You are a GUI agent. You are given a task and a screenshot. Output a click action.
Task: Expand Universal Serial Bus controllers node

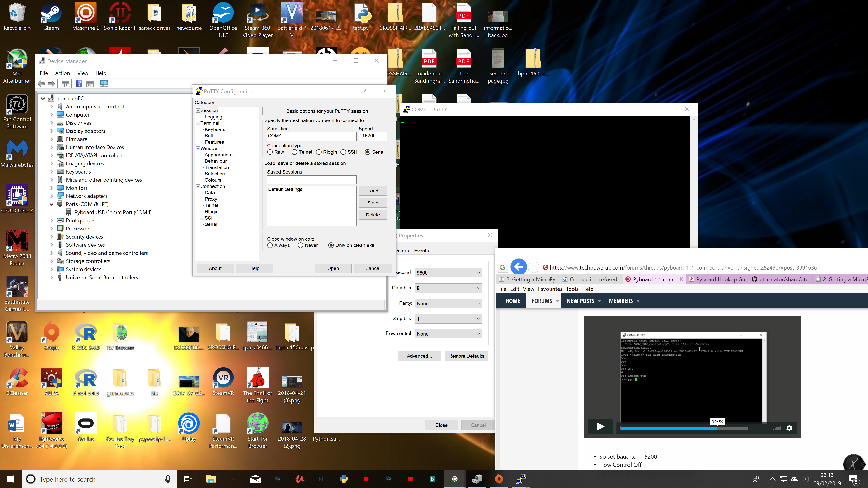[52, 277]
